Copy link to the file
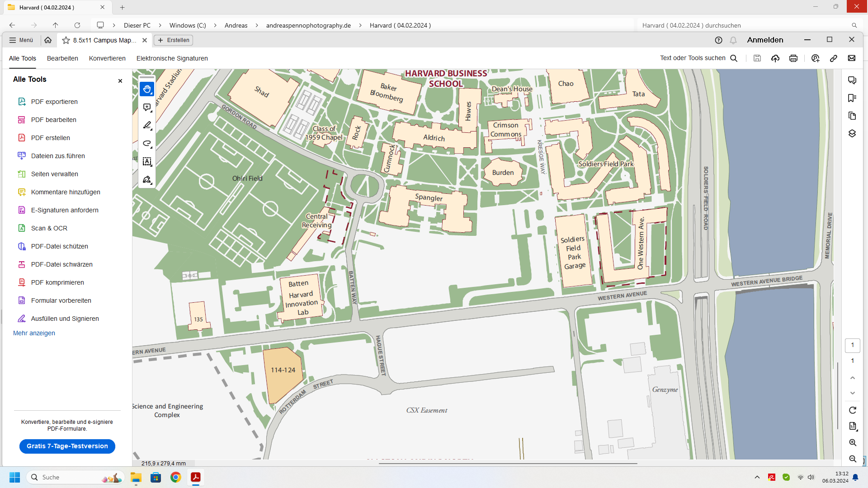The height and width of the screenshot is (488, 868). (x=834, y=58)
